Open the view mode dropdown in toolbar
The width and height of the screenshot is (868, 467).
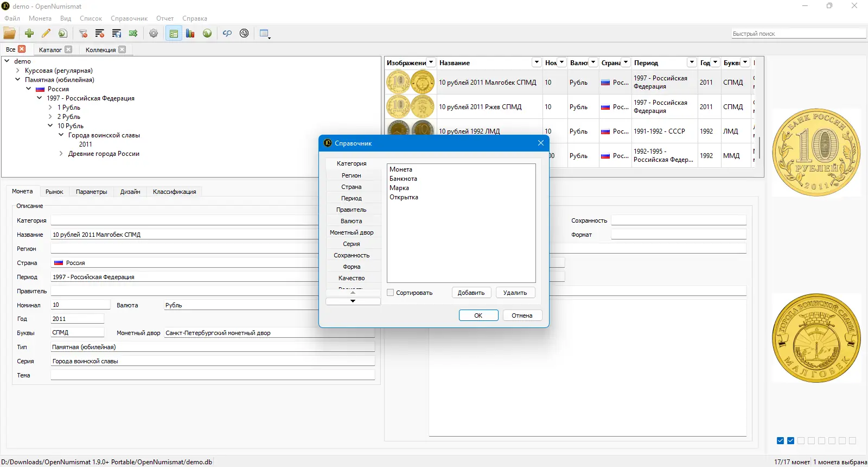pyautogui.click(x=265, y=33)
